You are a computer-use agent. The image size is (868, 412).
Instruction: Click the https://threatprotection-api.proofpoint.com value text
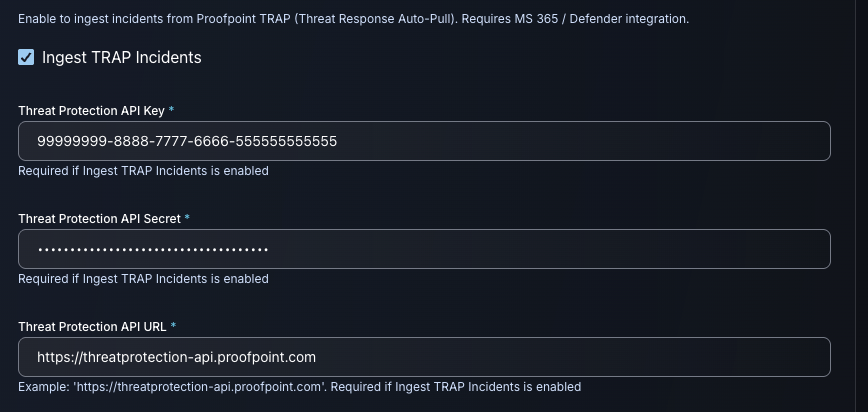pos(176,357)
